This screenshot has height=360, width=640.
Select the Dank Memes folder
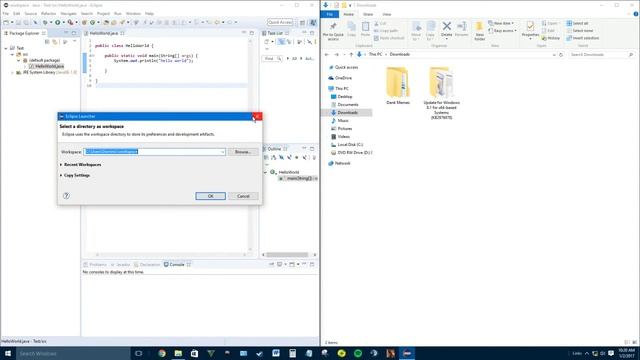coord(398,86)
